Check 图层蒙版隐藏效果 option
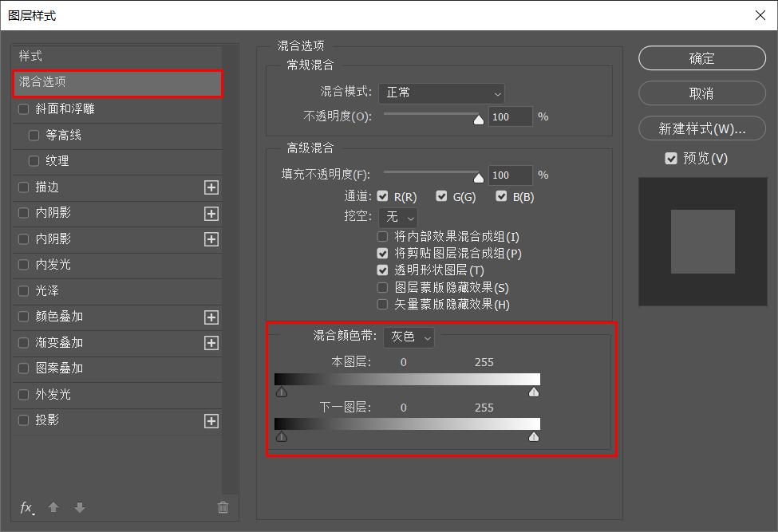The image size is (778, 532). [382, 286]
